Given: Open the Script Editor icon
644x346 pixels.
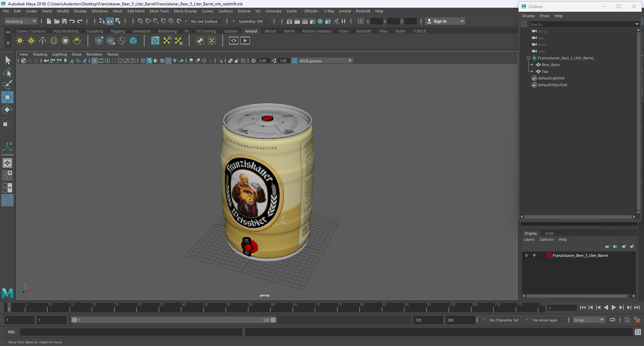Looking at the screenshot, I should (x=638, y=332).
